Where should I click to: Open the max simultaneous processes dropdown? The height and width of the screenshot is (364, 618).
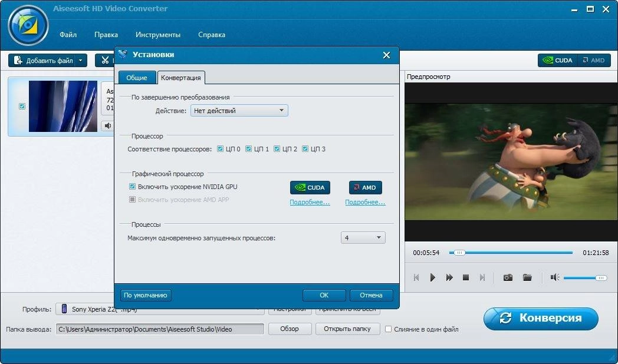[363, 238]
